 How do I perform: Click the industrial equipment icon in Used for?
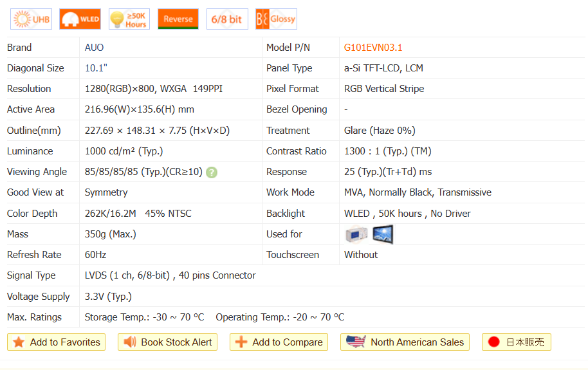[x=356, y=234]
